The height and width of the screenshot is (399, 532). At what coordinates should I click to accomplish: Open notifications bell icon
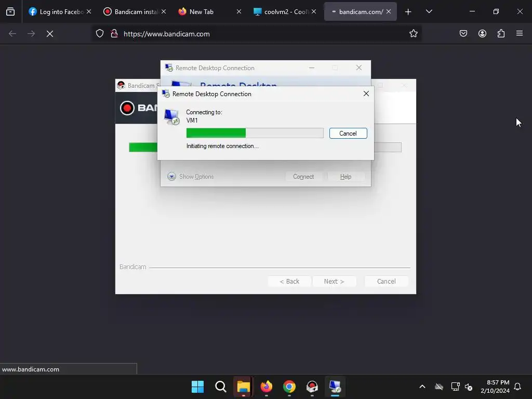(x=517, y=387)
